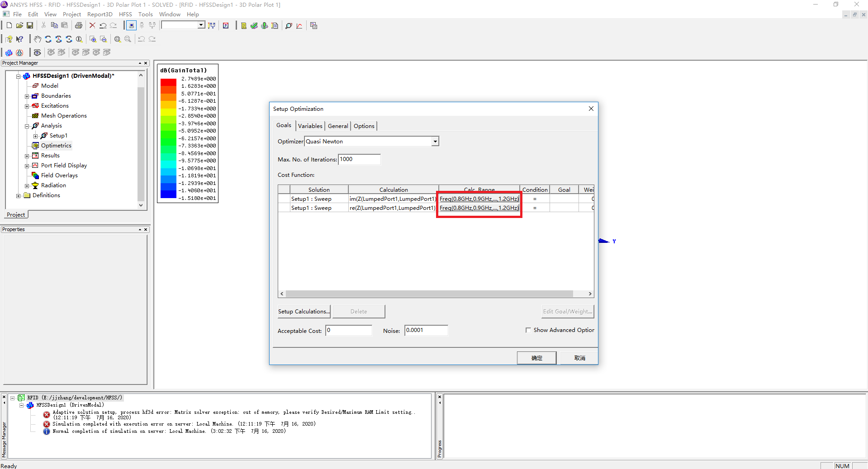Click the yellow design notes icon
The image size is (868, 469).
click(x=244, y=26)
